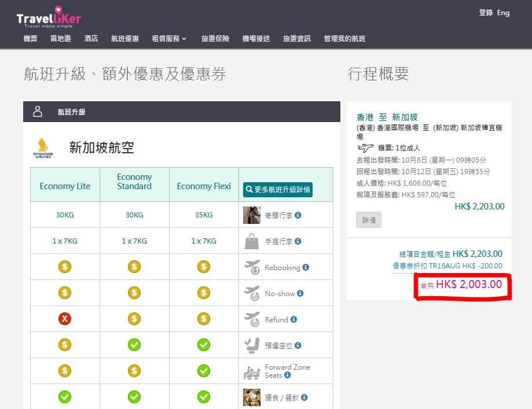
Task: Click the 登錄 login link
Action: click(486, 13)
